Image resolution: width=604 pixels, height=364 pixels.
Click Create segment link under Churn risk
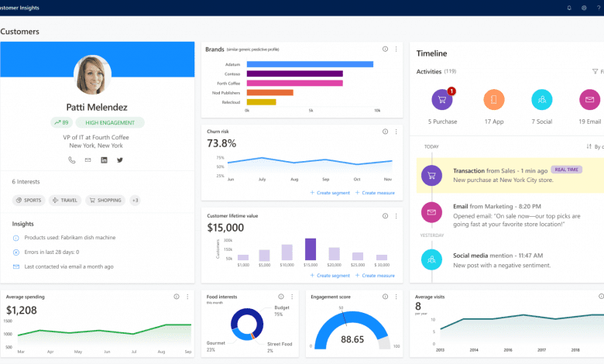coord(330,193)
